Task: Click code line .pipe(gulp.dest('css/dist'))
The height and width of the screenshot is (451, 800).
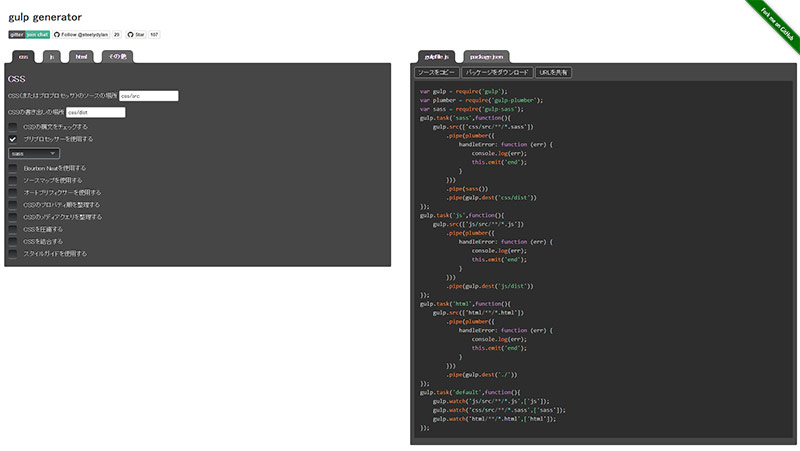Action: [491, 197]
